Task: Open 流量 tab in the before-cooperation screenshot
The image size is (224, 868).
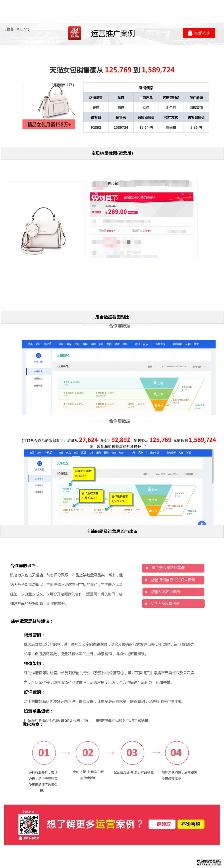Action: pyautogui.click(x=61, y=344)
